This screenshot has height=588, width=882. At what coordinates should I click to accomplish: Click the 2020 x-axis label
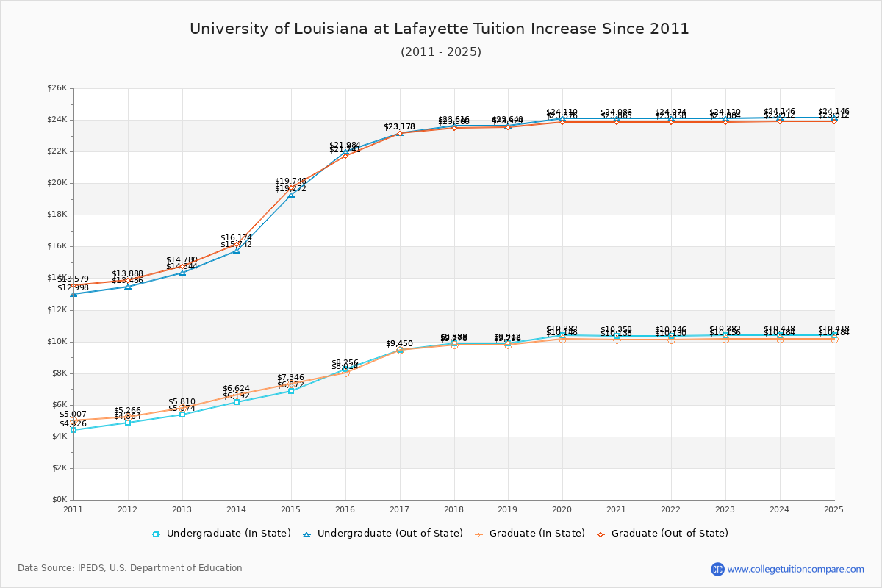(563, 509)
